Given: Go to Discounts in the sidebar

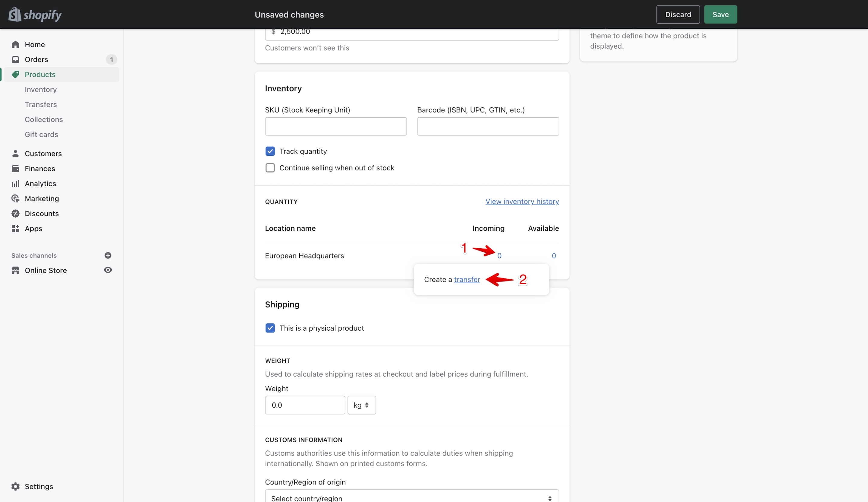Looking at the screenshot, I should click(42, 214).
